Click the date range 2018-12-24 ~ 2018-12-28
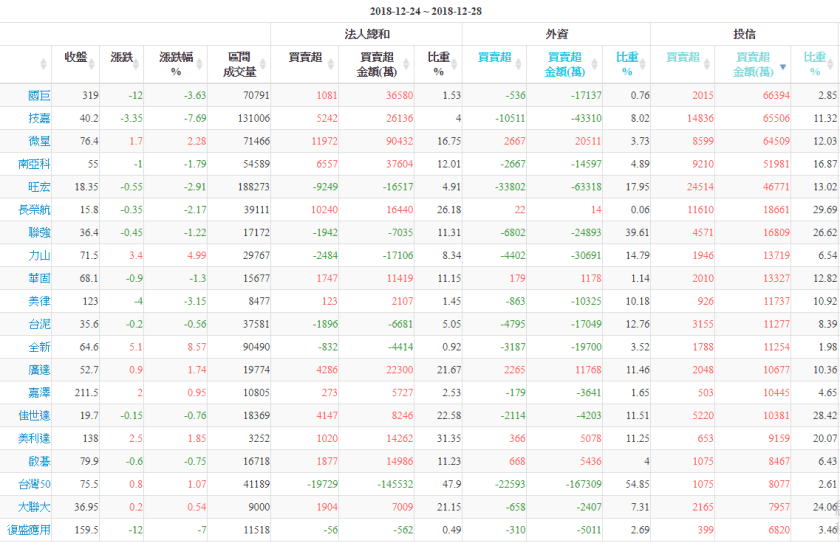Screen dimensions: 840x543 pos(420,11)
